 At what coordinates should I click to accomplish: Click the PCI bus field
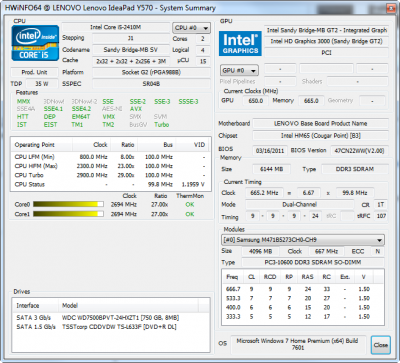[326, 53]
